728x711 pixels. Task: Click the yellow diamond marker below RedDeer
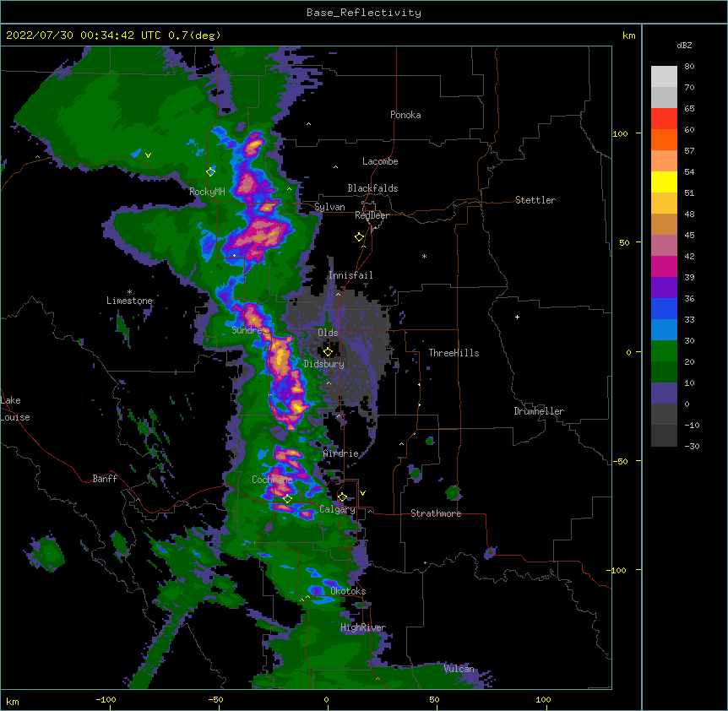click(359, 237)
